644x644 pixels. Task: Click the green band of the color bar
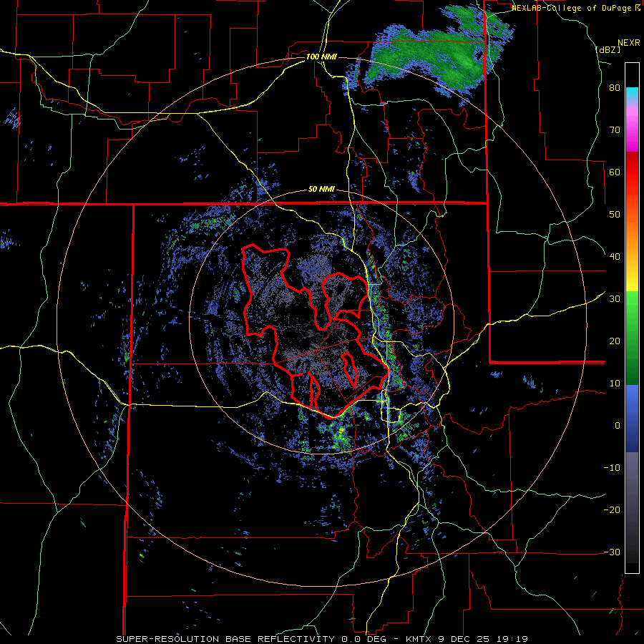pyautogui.click(x=632, y=338)
